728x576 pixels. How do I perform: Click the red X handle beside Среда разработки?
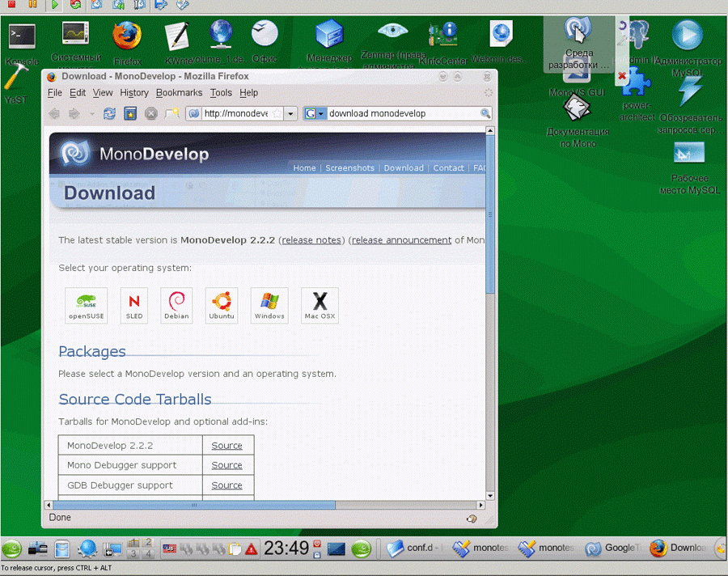[x=622, y=75]
